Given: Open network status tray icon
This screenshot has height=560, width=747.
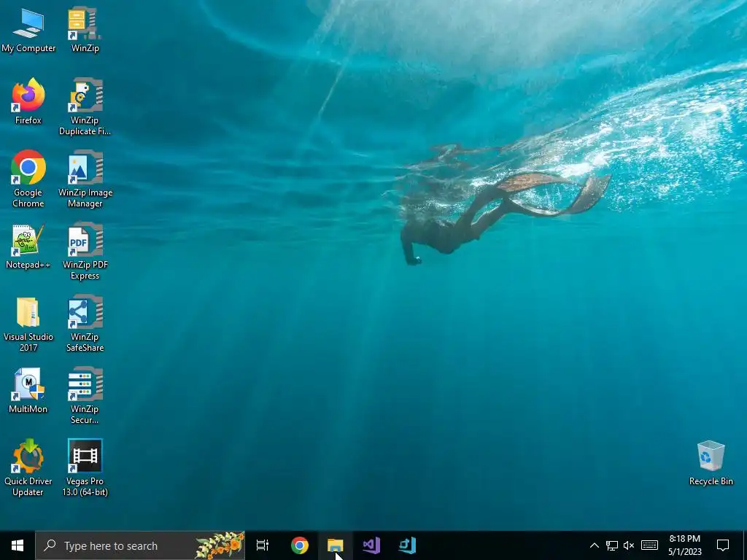Looking at the screenshot, I should (x=612, y=545).
